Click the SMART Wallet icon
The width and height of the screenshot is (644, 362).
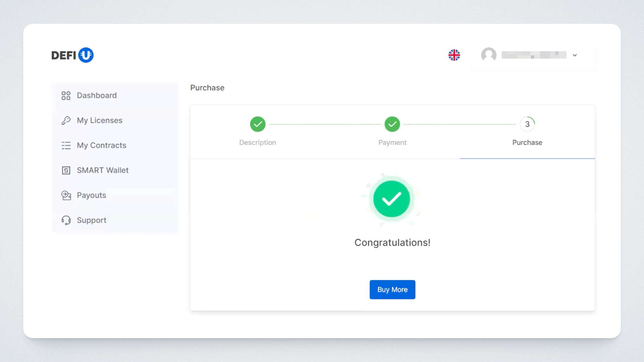click(66, 170)
